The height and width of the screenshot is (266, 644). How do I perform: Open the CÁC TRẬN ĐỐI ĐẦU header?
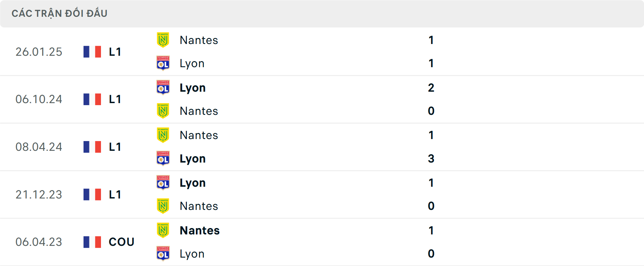[59, 13]
